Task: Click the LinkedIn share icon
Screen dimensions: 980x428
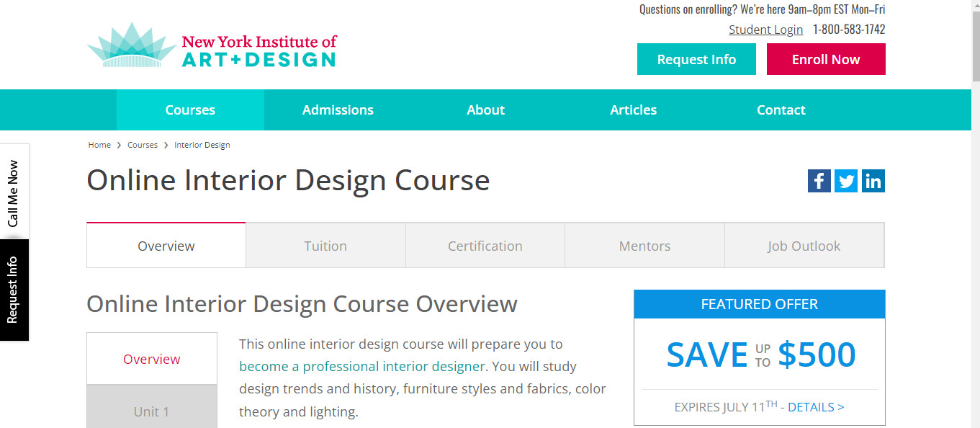Action: click(873, 181)
